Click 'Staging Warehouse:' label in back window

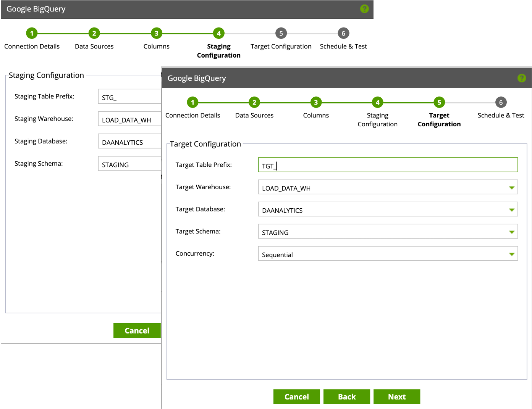tap(44, 119)
